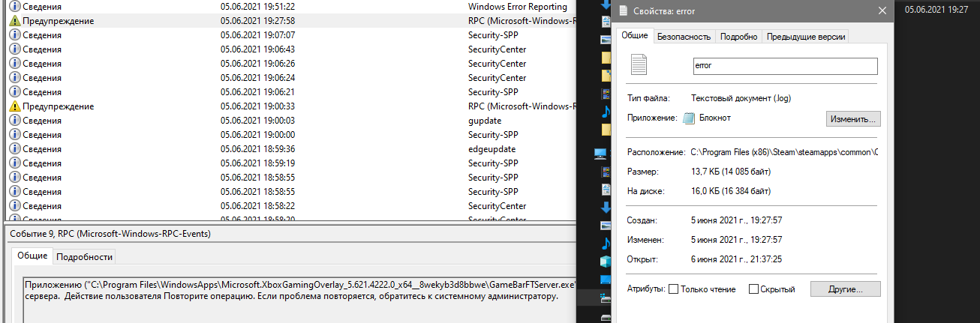Open the Подробности tab of event 9
Screen dimensions: 980x323
click(x=84, y=256)
